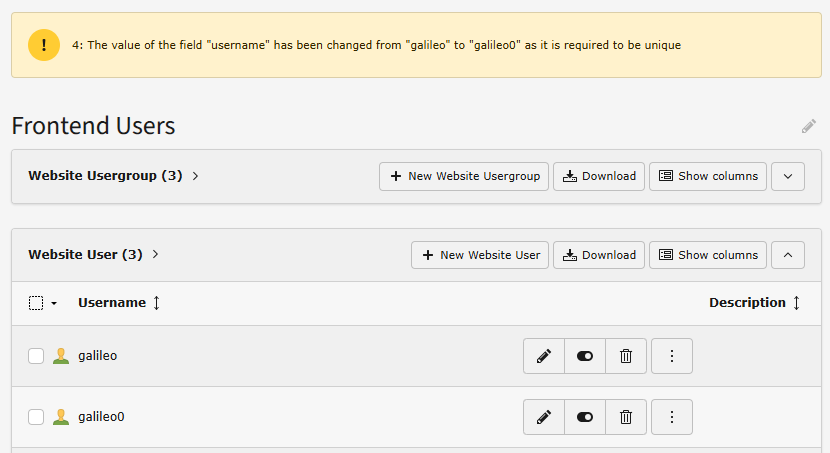Click the Username column header
This screenshot has width=830, height=453.
coord(112,303)
